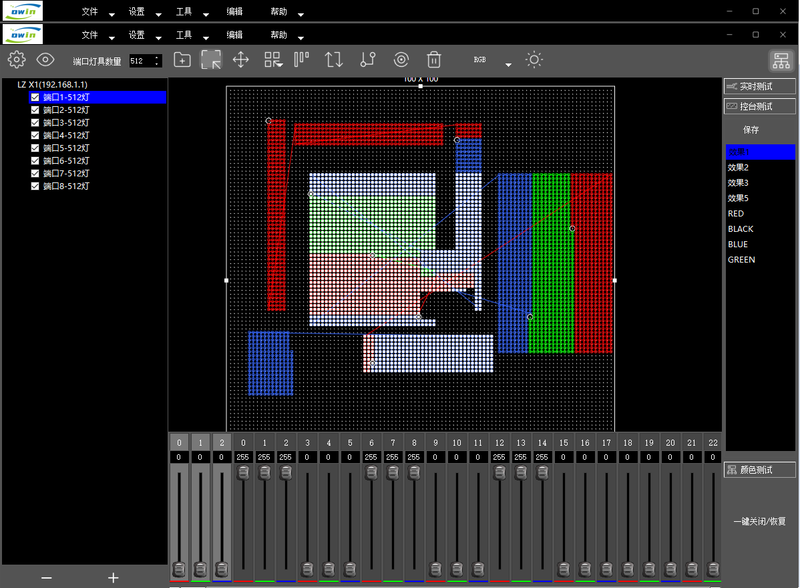Open 编辑 menu in back window
The width and height of the screenshot is (800, 588).
click(x=235, y=11)
